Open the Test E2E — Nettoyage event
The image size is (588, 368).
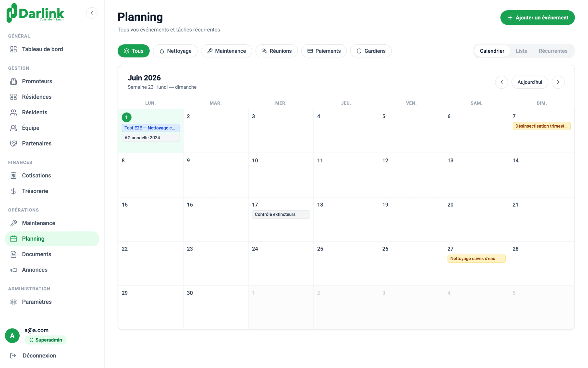(x=151, y=128)
